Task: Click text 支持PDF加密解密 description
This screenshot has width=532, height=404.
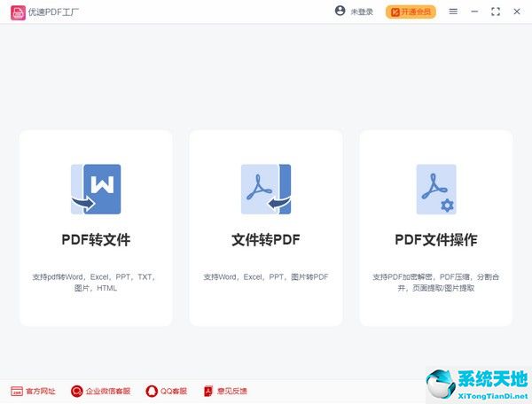Action: tap(436, 283)
